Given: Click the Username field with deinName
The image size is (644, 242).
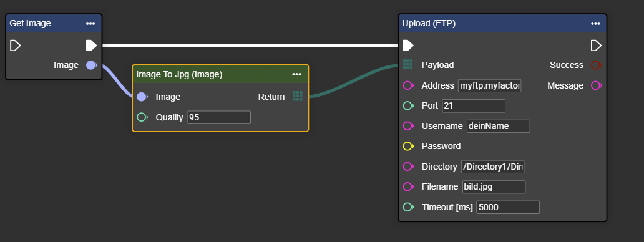Looking at the screenshot, I should coord(498,127).
